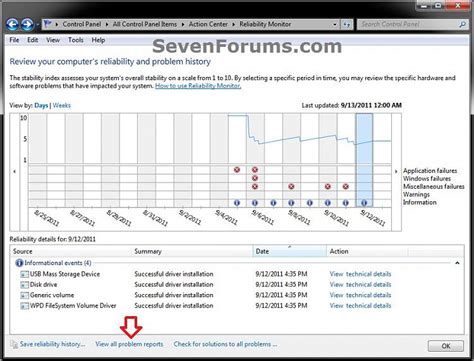Viewport: 474px width, 361px height.
Task: Click the OK button
Action: (x=446, y=346)
